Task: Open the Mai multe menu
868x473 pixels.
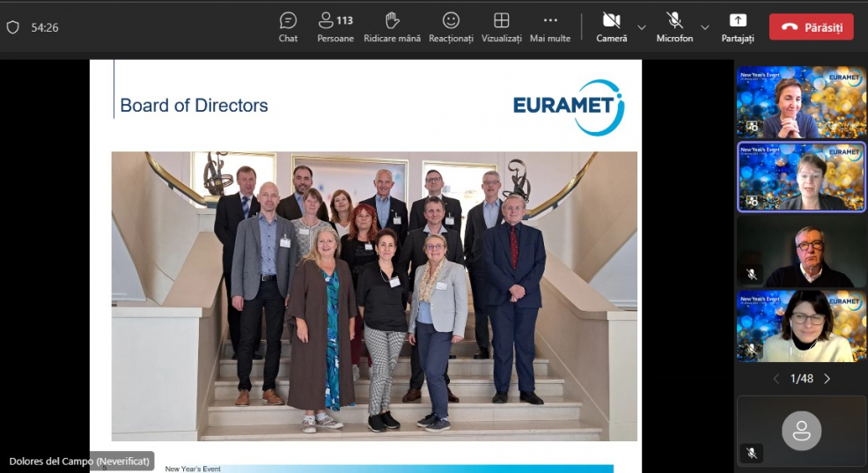Action: 550,26
